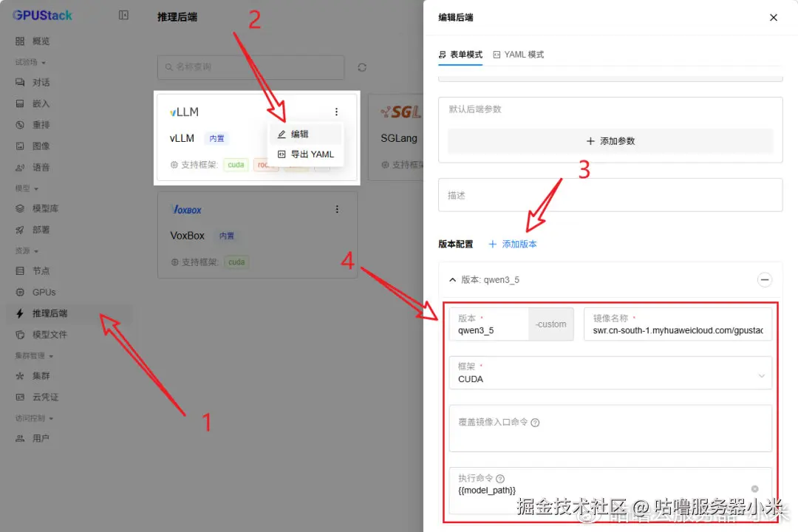798x532 pixels.
Task: Expand the 模型 sidebar group
Action: click(x=30, y=187)
